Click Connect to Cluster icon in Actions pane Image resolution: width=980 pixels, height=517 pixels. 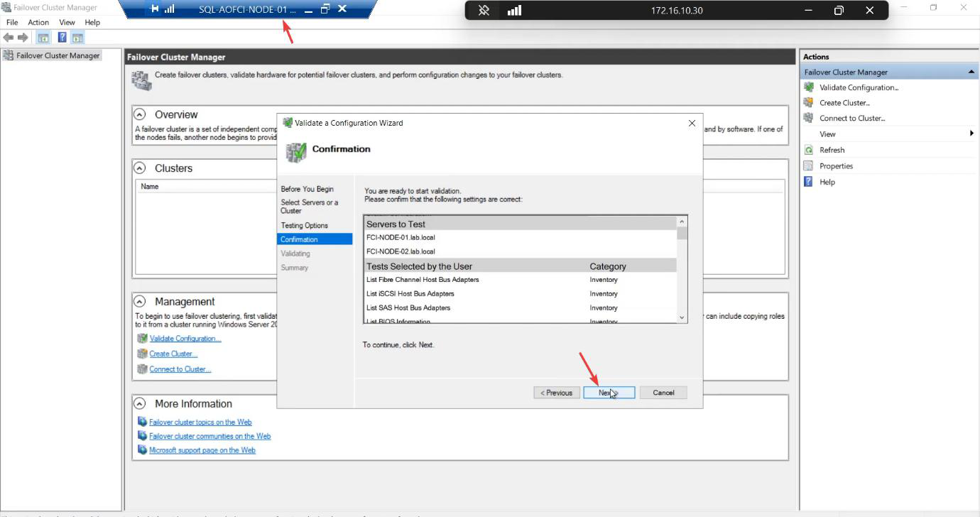[x=808, y=118]
